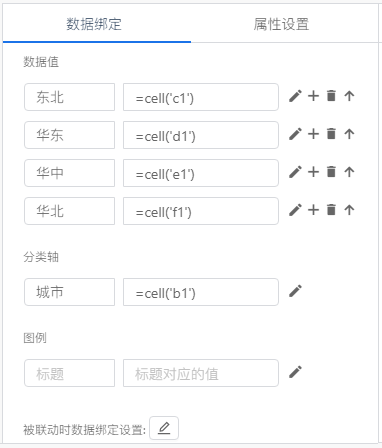This screenshot has width=382, height=448.
Task: Click the 标题对应的值 input field
Action: click(x=201, y=373)
